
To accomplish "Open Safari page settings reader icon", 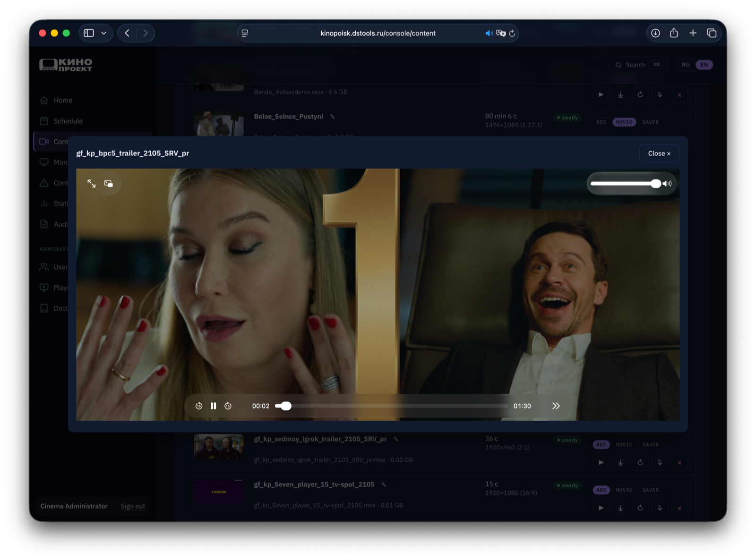I will point(245,34).
